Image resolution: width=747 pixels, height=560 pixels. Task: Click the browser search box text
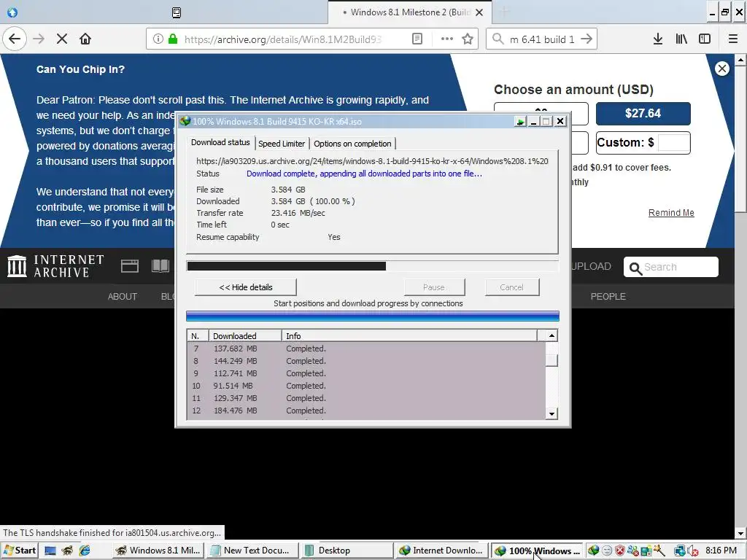point(542,39)
